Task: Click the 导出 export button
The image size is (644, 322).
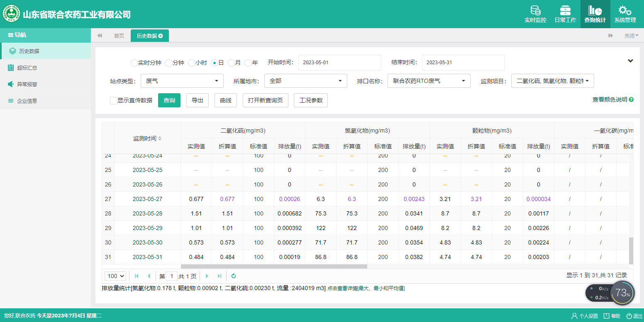Action: (x=198, y=100)
